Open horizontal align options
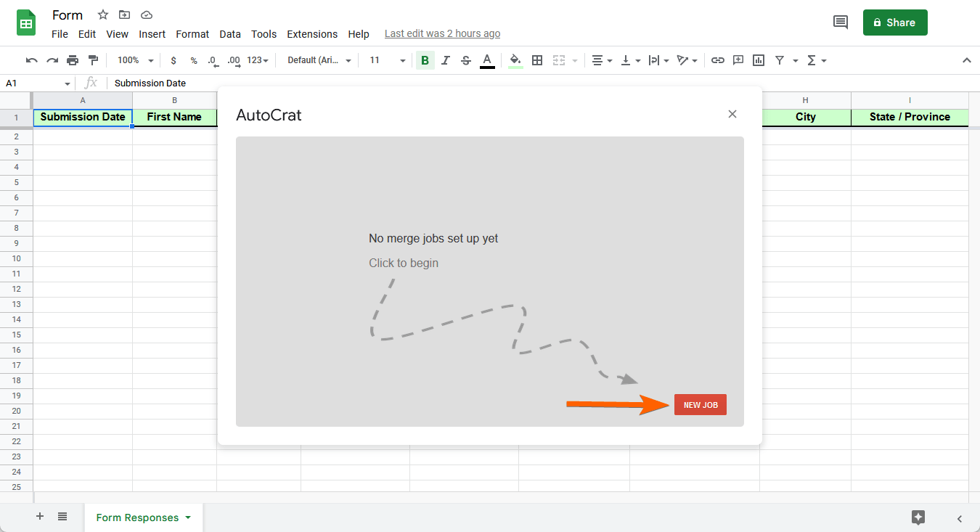 pos(602,60)
